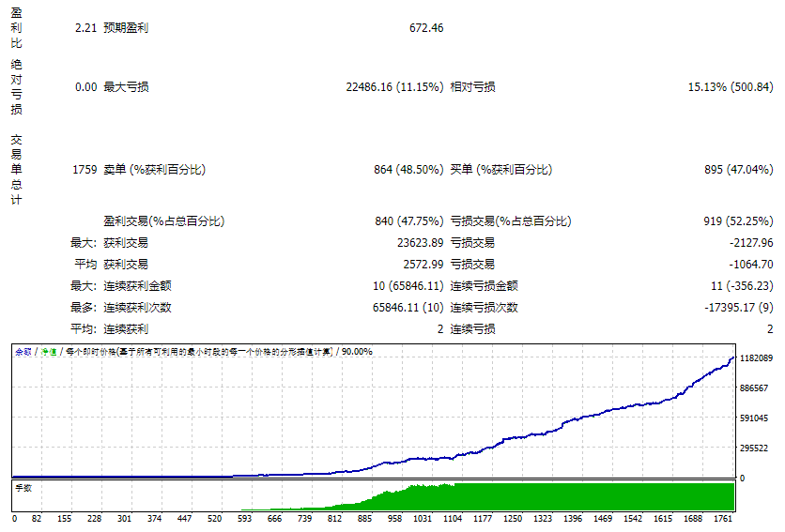The width and height of the screenshot is (785, 532).
Task: Select the expected payoff value 672.46
Action: (425, 28)
